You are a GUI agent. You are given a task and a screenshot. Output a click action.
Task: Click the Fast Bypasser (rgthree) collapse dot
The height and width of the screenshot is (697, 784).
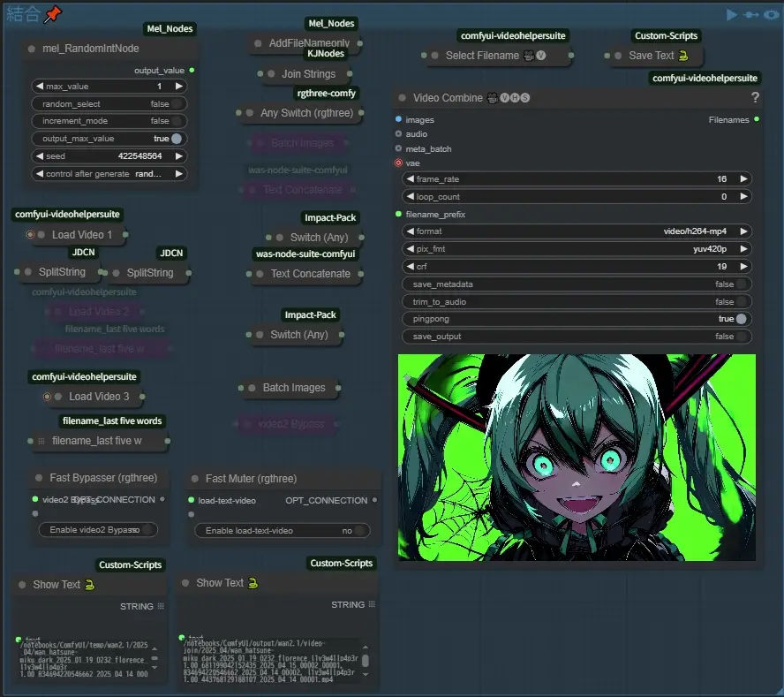39,478
